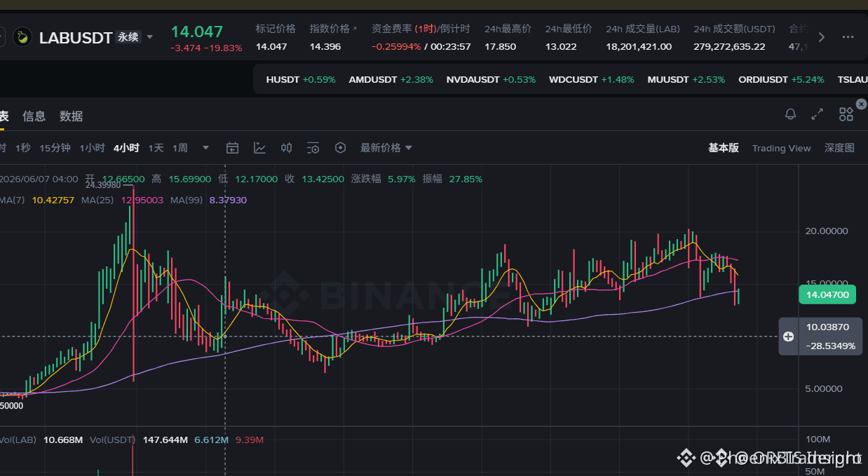This screenshot has height=476, width=868.
Task: Click the large last price 14.047
Action: click(x=197, y=32)
